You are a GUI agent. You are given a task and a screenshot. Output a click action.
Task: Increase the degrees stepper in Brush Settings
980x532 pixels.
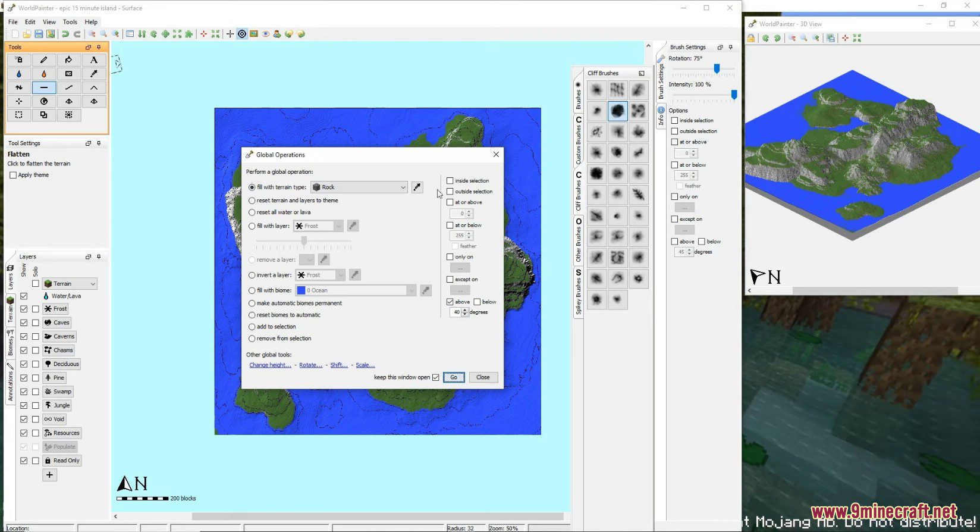pyautogui.click(x=690, y=250)
